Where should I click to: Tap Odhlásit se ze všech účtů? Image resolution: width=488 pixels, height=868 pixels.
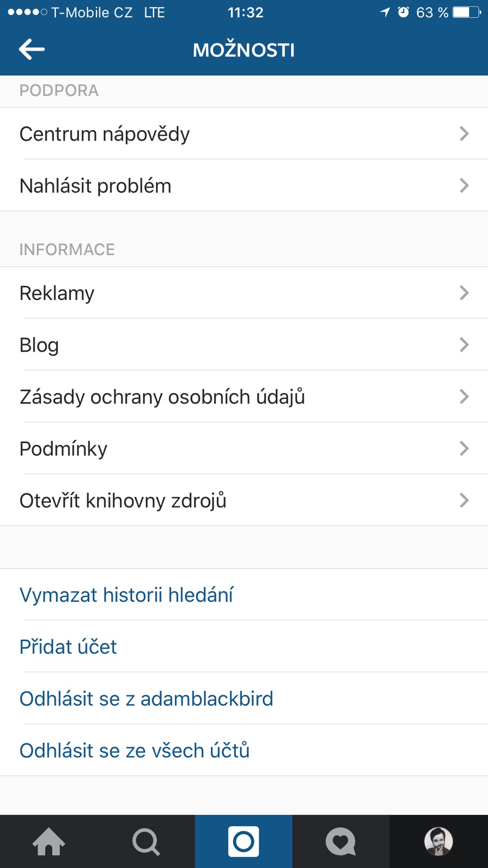134,750
